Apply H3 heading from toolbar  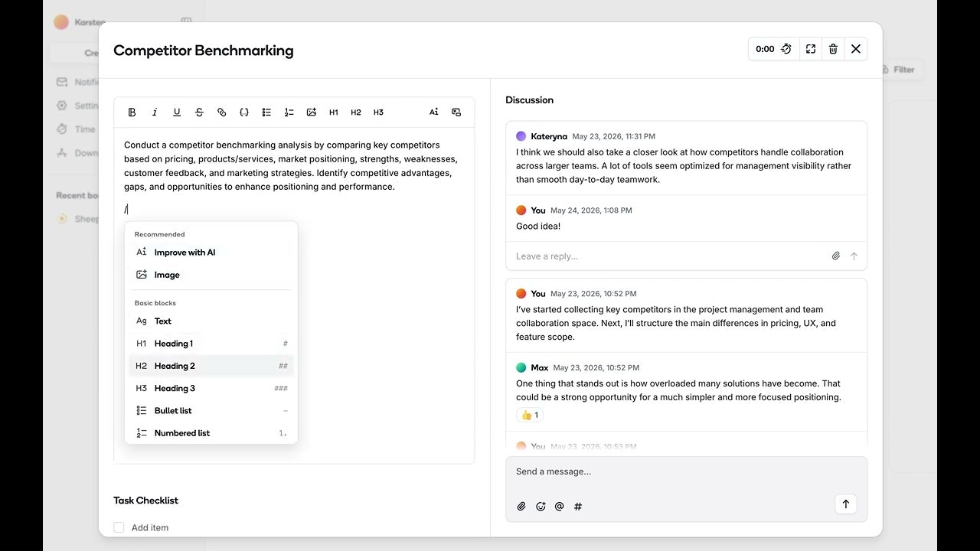pos(378,112)
